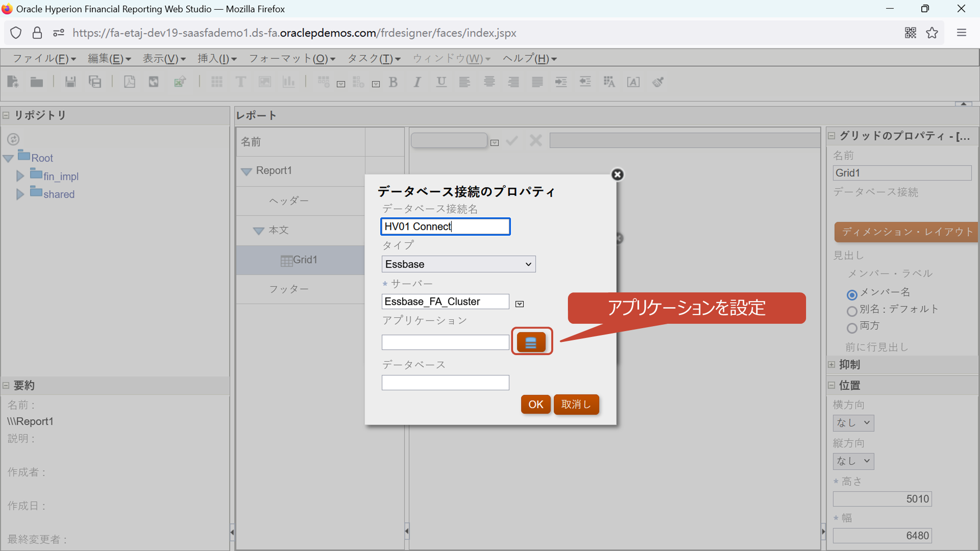
Task: Open the ファイル(F) menu
Action: coord(44,59)
